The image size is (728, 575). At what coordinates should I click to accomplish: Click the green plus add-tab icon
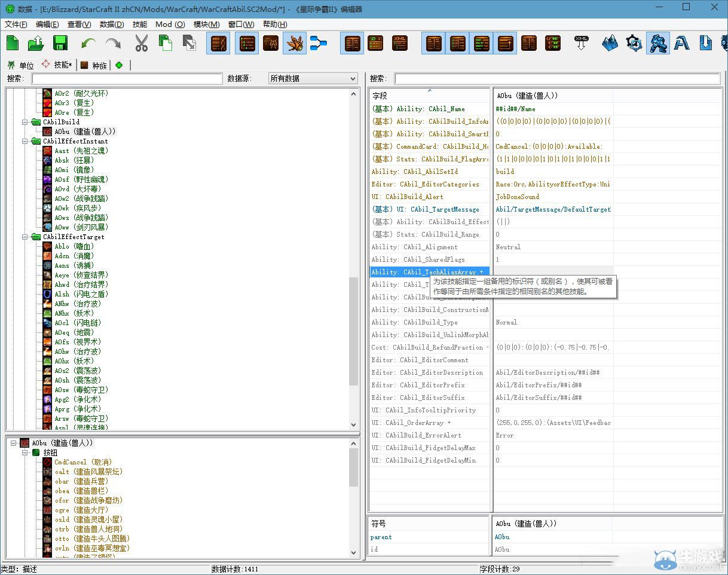point(119,65)
